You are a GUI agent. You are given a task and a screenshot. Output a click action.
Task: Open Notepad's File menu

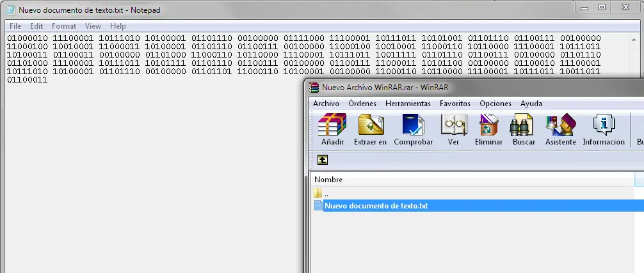coord(15,26)
